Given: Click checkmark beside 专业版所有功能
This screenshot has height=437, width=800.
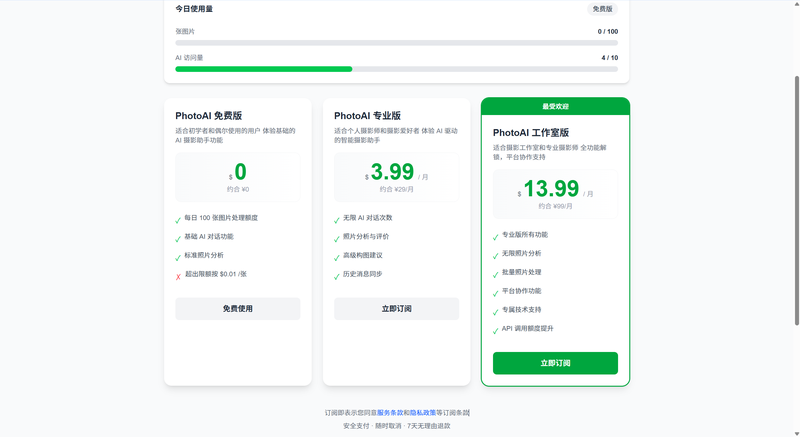Looking at the screenshot, I should (x=495, y=238).
